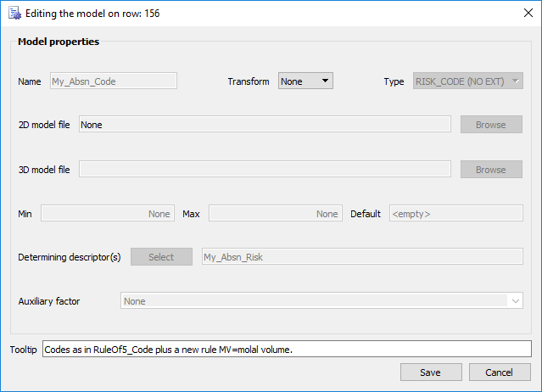
Task: Click the Max value field
Action: (276, 213)
